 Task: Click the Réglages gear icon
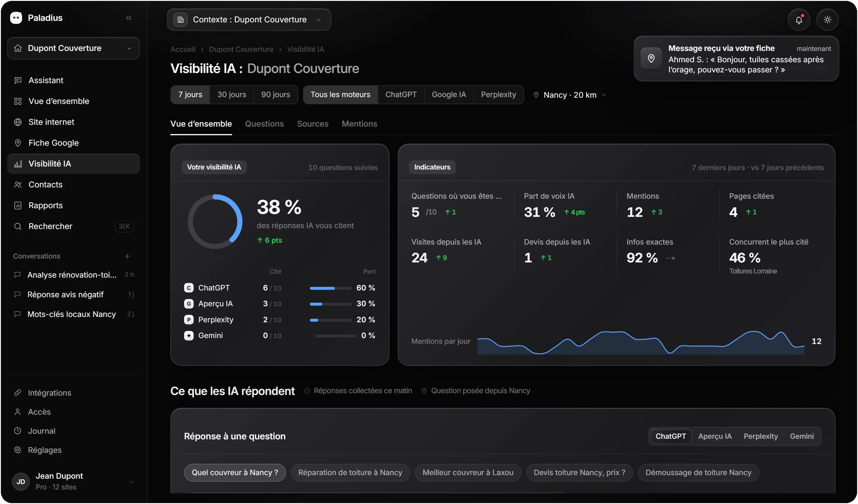[x=18, y=450]
